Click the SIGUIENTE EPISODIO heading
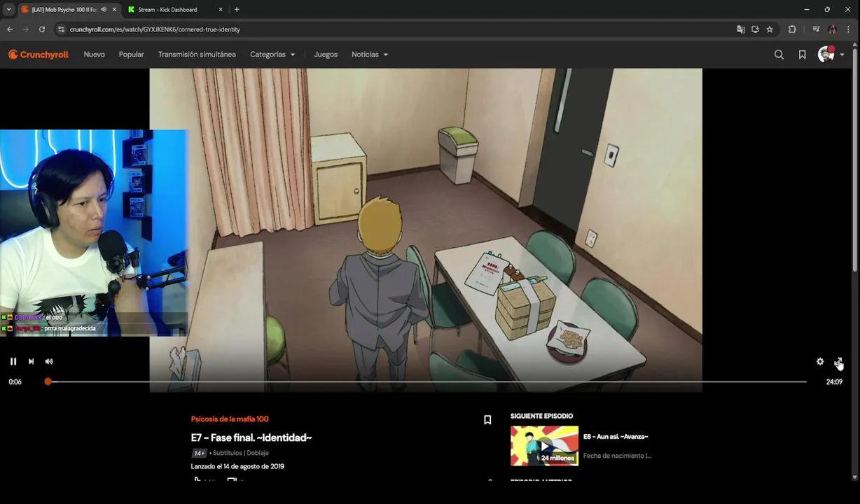 tap(541, 416)
